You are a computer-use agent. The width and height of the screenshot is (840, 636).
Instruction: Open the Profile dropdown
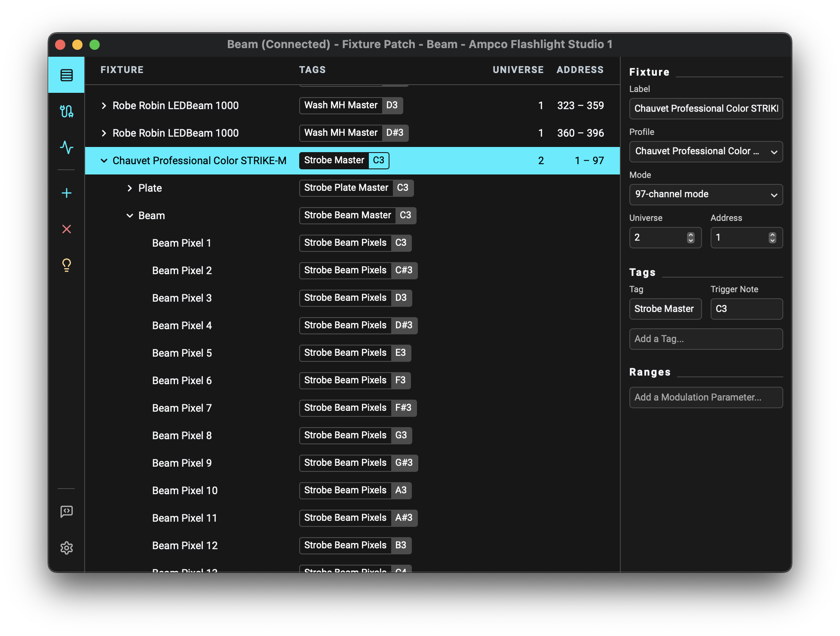click(x=706, y=152)
